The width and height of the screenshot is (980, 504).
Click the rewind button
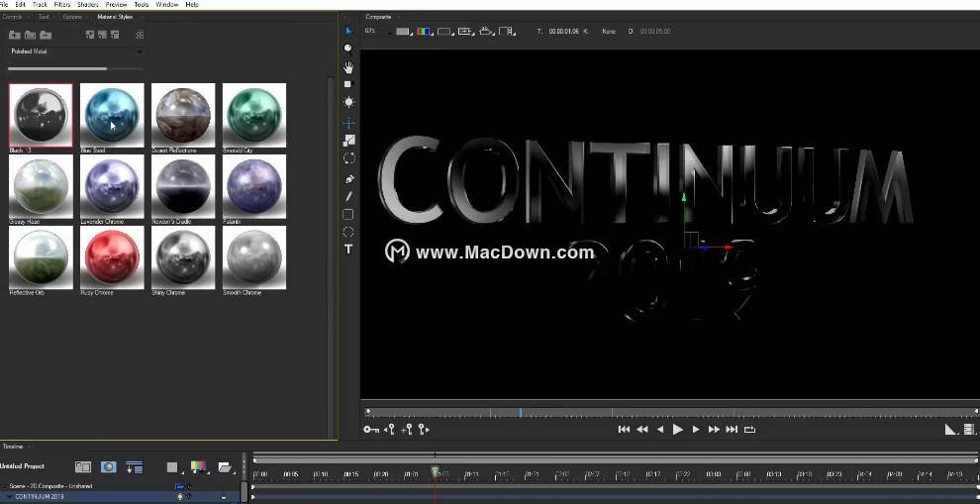pyautogui.click(x=641, y=430)
